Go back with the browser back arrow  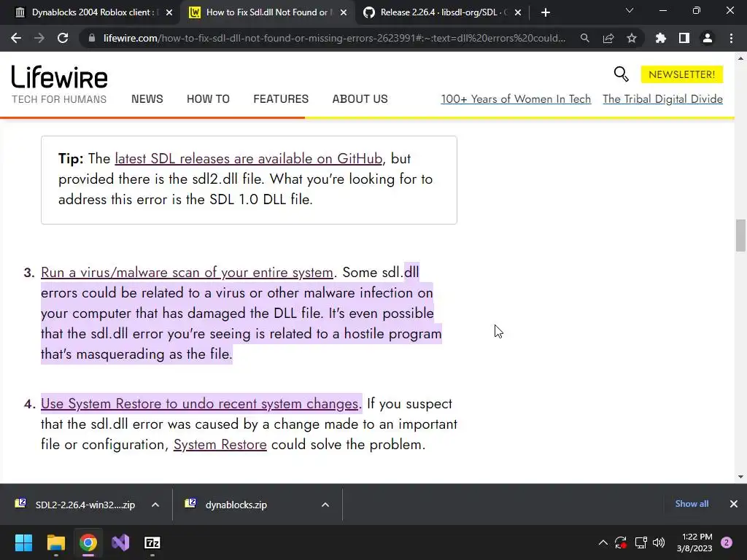[16, 38]
